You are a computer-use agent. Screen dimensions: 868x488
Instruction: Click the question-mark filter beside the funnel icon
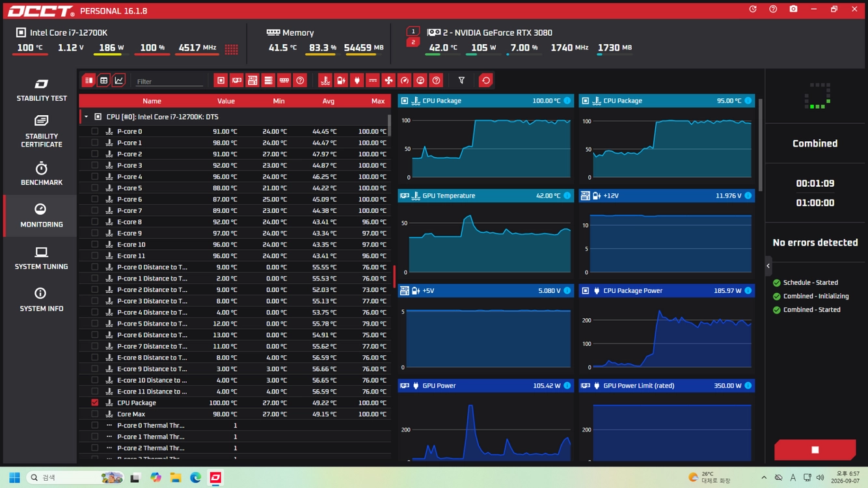click(437, 81)
